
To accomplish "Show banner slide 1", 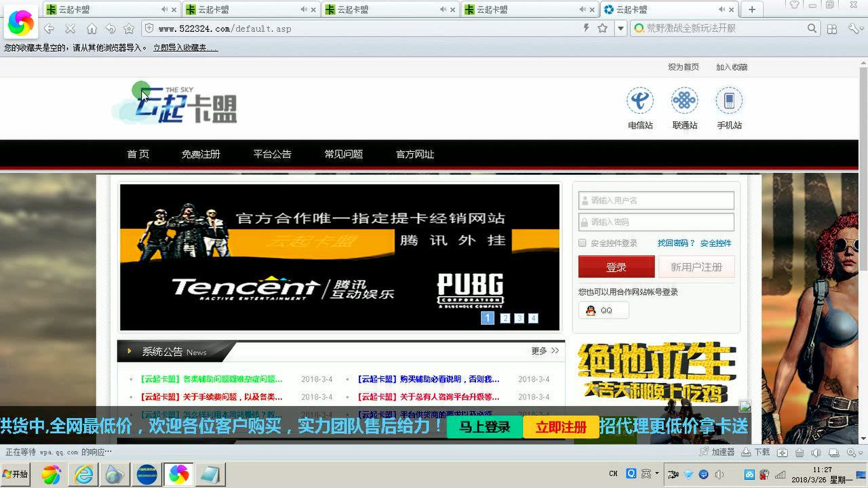I will pos(488,318).
